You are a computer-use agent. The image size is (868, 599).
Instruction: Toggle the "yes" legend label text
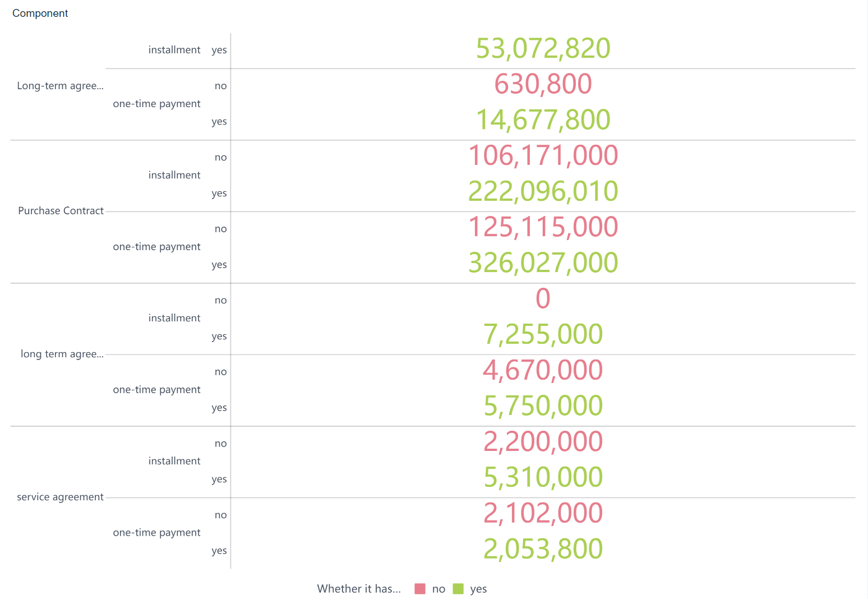(x=478, y=589)
